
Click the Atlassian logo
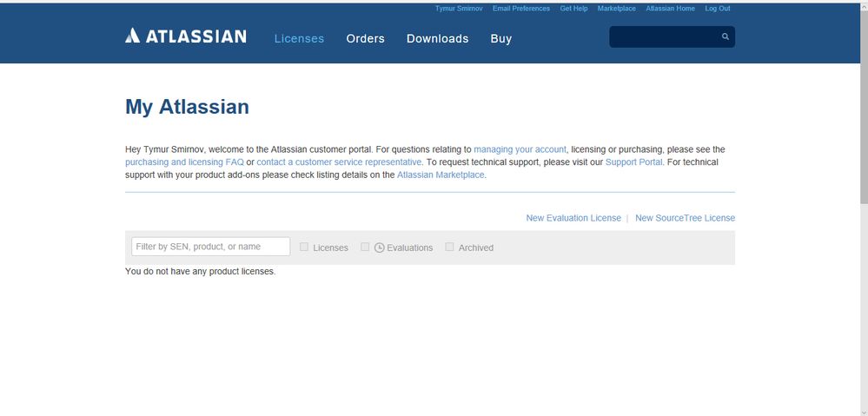[x=185, y=36]
